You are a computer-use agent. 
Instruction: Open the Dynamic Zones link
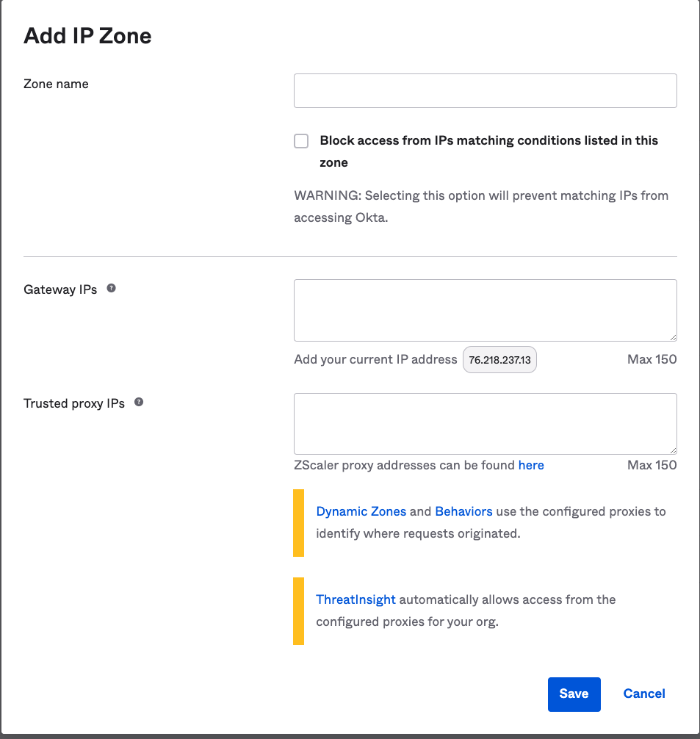(x=361, y=511)
